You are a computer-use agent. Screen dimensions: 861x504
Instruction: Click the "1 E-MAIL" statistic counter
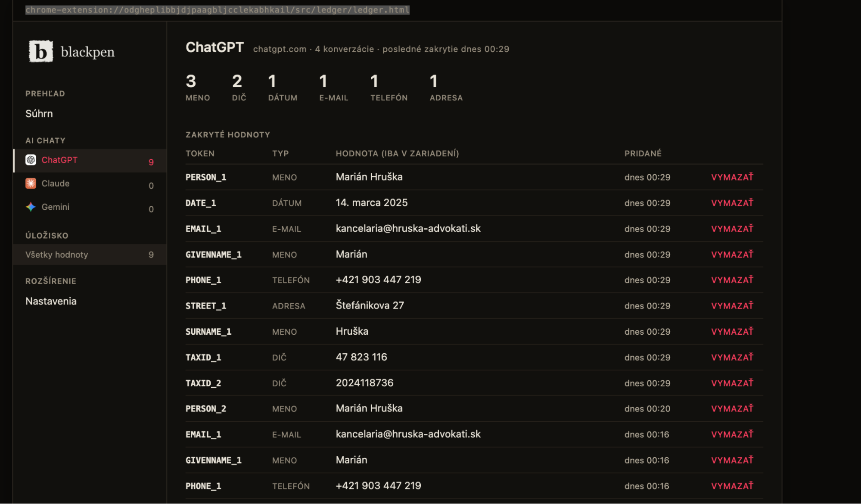pyautogui.click(x=334, y=87)
